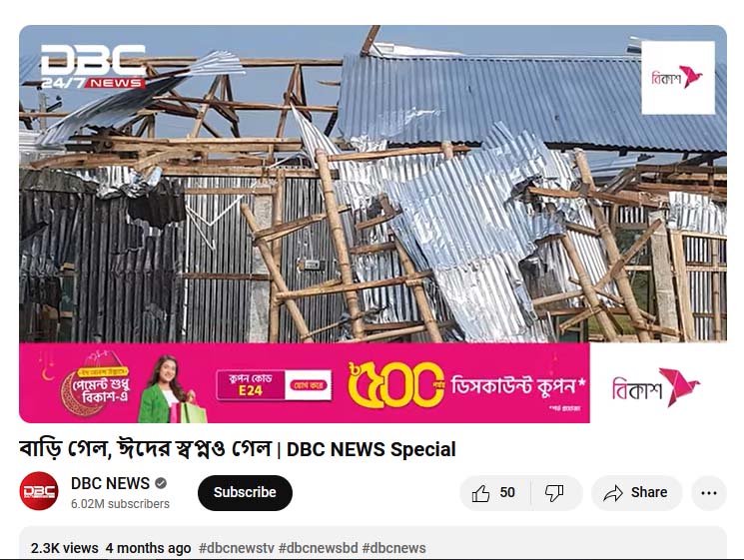Click the E24 coupon code box

[251, 385]
